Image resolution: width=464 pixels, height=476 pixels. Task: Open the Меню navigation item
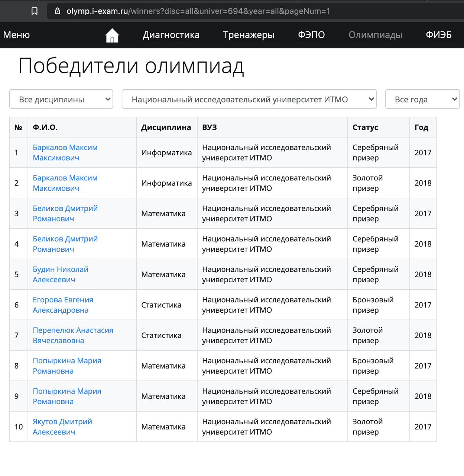[x=16, y=35]
